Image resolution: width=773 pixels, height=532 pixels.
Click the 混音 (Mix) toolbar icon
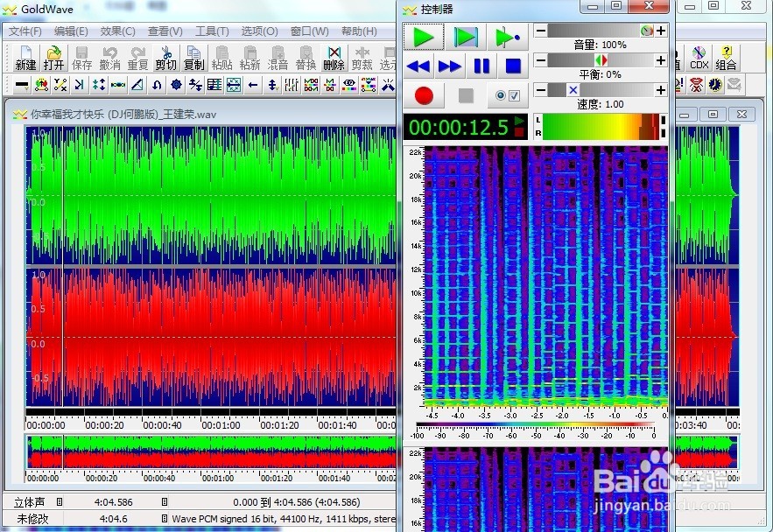coord(278,58)
